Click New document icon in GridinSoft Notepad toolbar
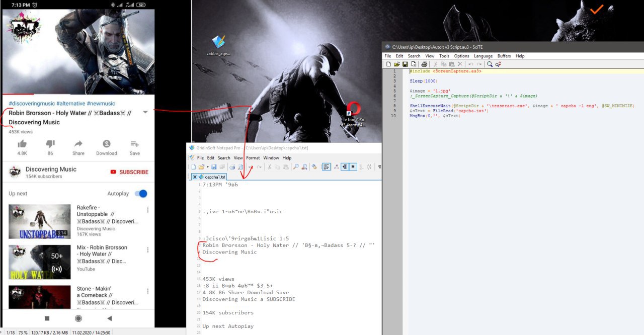Viewport: 644px width, 335px height. tap(193, 167)
